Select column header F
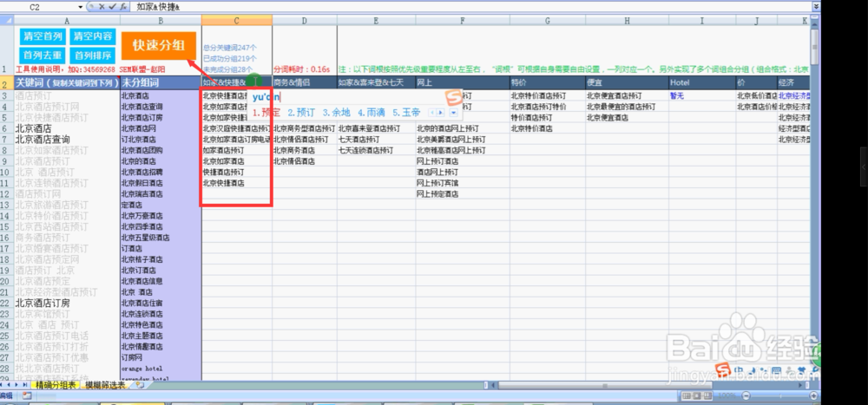 tap(463, 21)
